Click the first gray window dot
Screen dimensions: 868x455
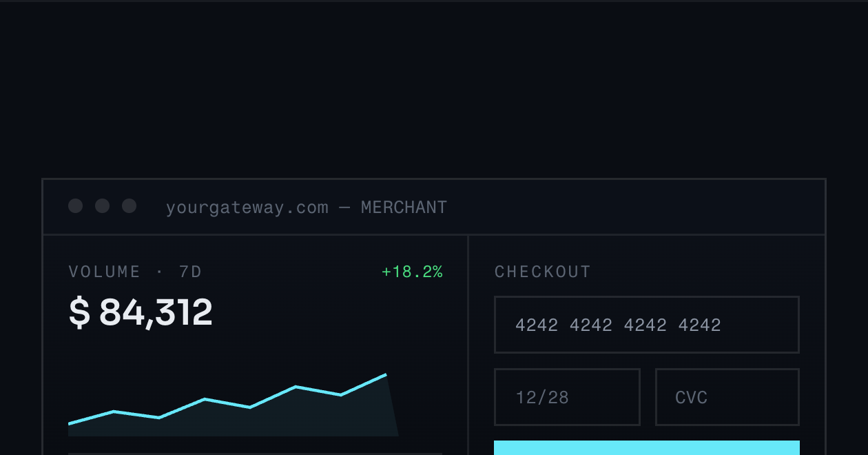76,205
